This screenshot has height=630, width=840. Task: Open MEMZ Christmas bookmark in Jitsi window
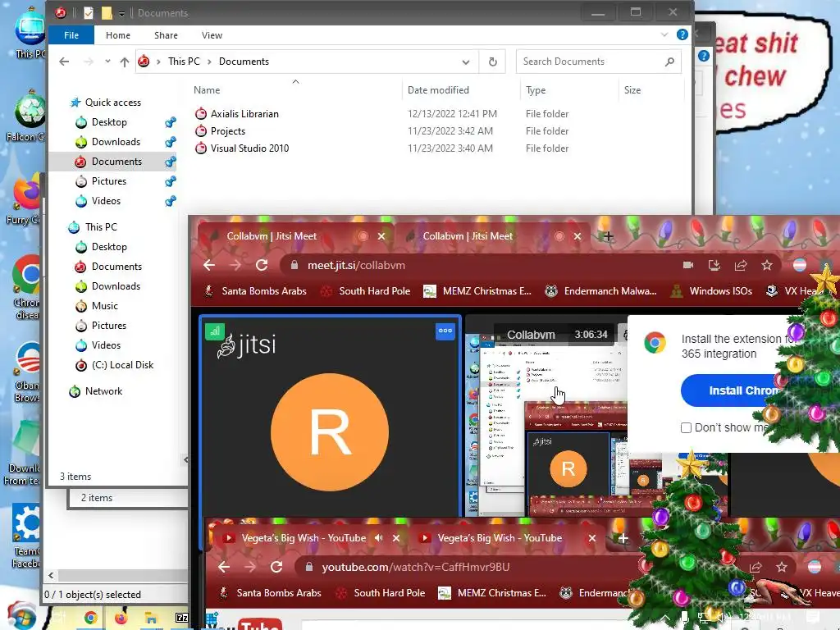point(477,291)
